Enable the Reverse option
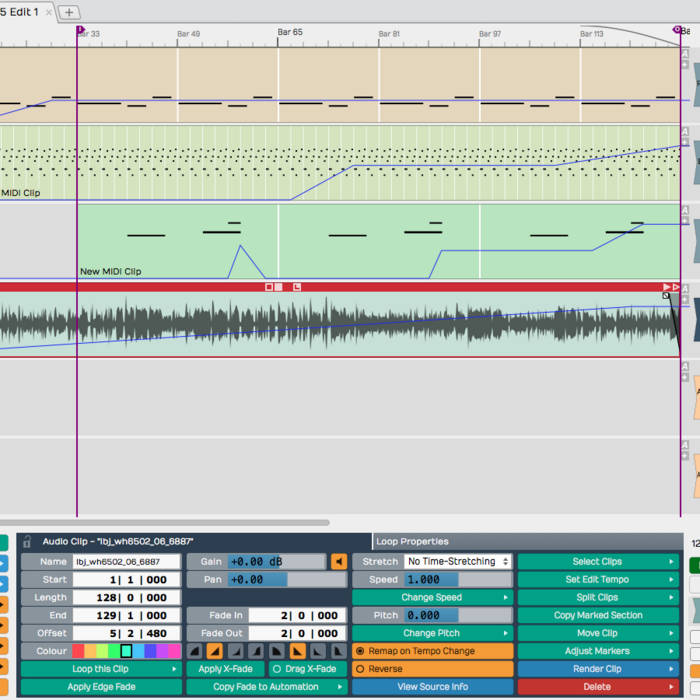This screenshot has width=700, height=700. pos(432,669)
